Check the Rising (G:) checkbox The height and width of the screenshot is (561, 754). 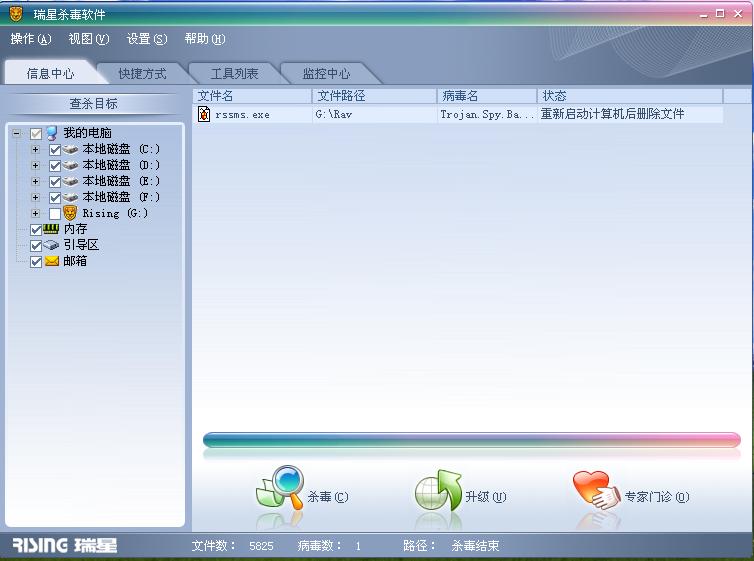[55, 213]
